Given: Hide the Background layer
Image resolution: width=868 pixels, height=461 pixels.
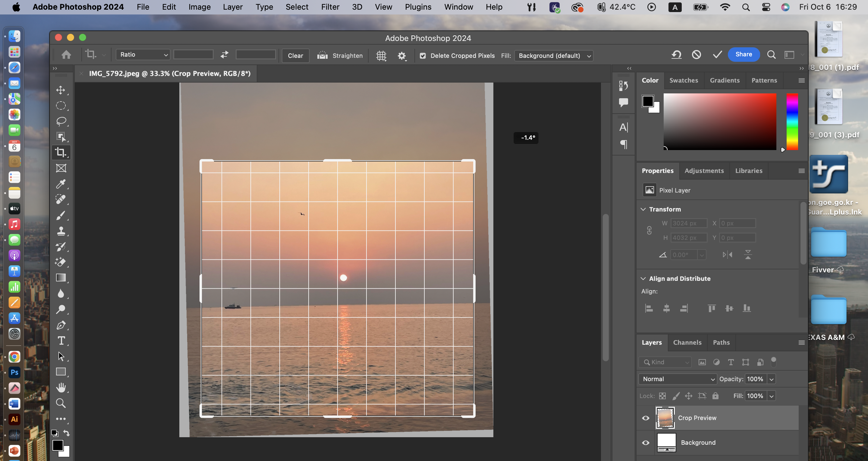Looking at the screenshot, I should [646, 442].
